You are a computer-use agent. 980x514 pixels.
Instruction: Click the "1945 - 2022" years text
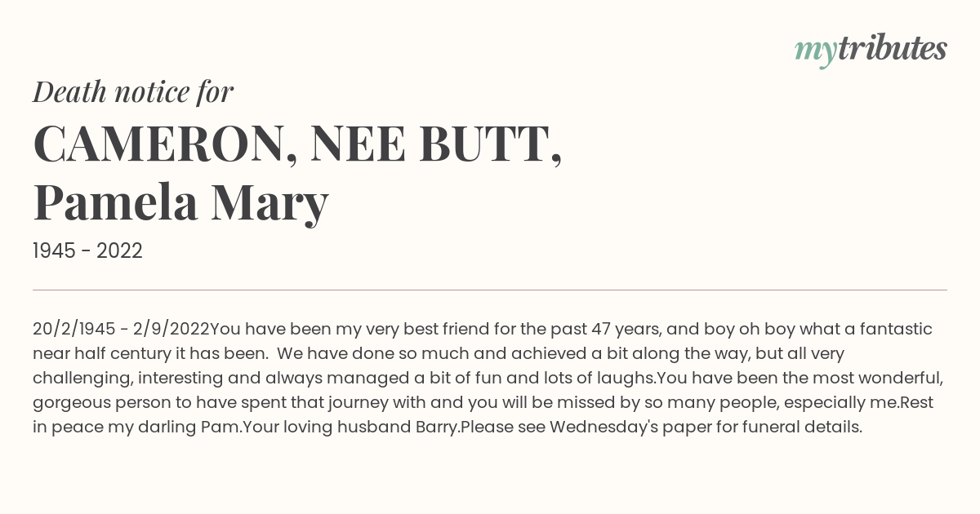tap(87, 251)
